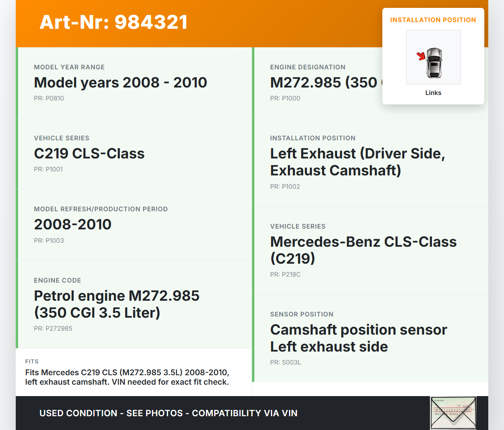Click the Model years 2008 - 2010 value
The image size is (504, 430).
click(x=120, y=82)
